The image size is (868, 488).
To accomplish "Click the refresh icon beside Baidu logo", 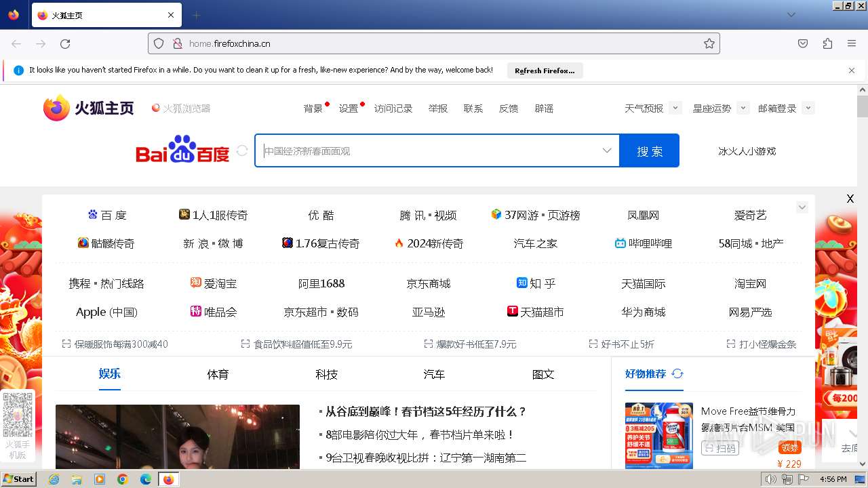I will [242, 150].
